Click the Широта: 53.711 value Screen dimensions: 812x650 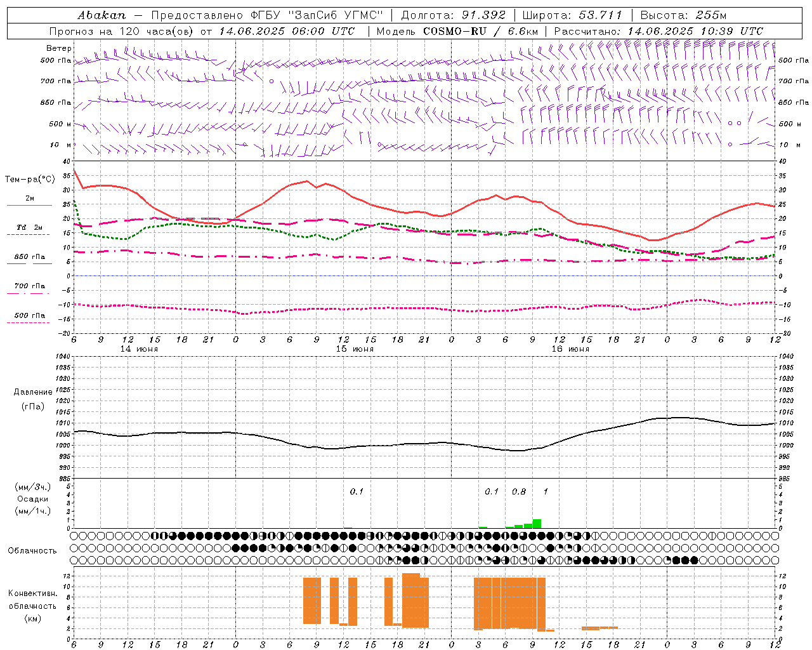[x=572, y=15]
